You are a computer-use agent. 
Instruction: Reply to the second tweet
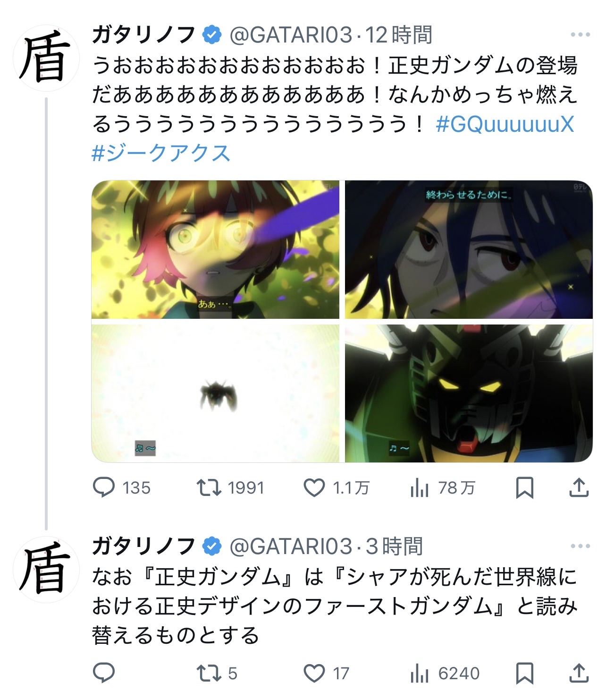click(x=104, y=673)
